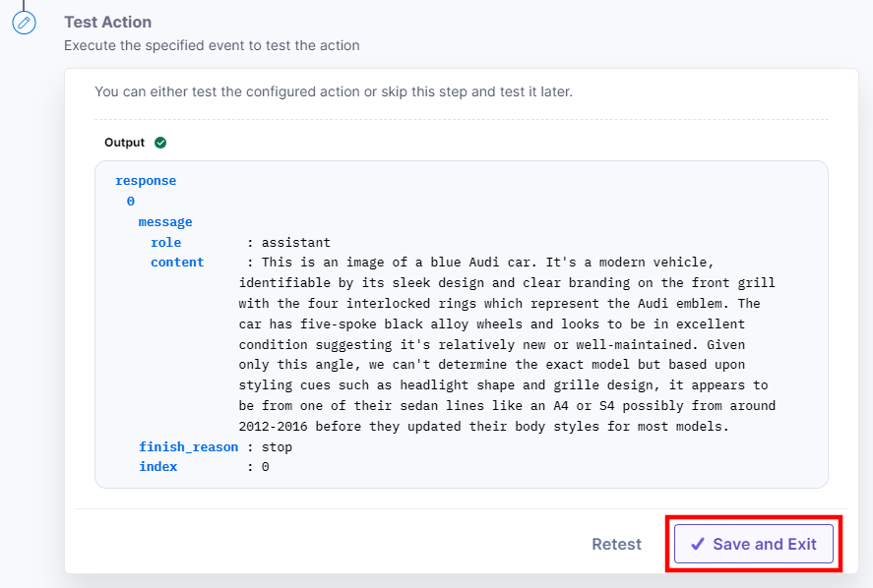This screenshot has width=873, height=588.
Task: Click the Retest button
Action: [616, 544]
